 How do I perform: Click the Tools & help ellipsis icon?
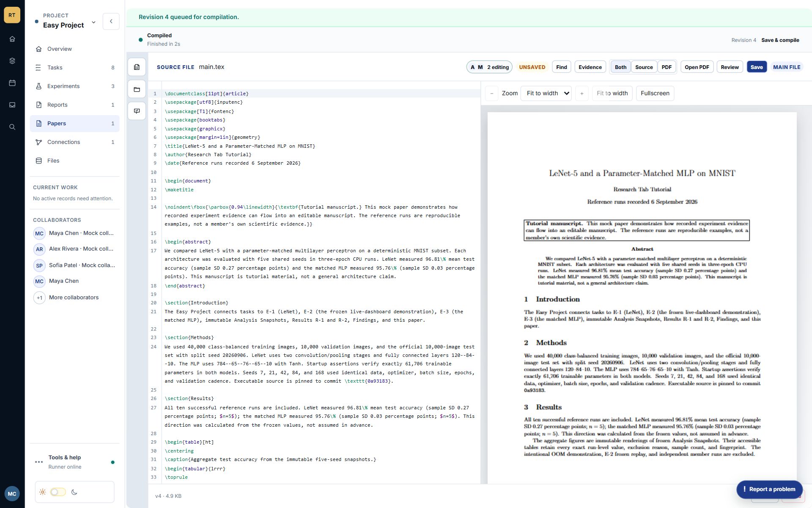(39, 462)
